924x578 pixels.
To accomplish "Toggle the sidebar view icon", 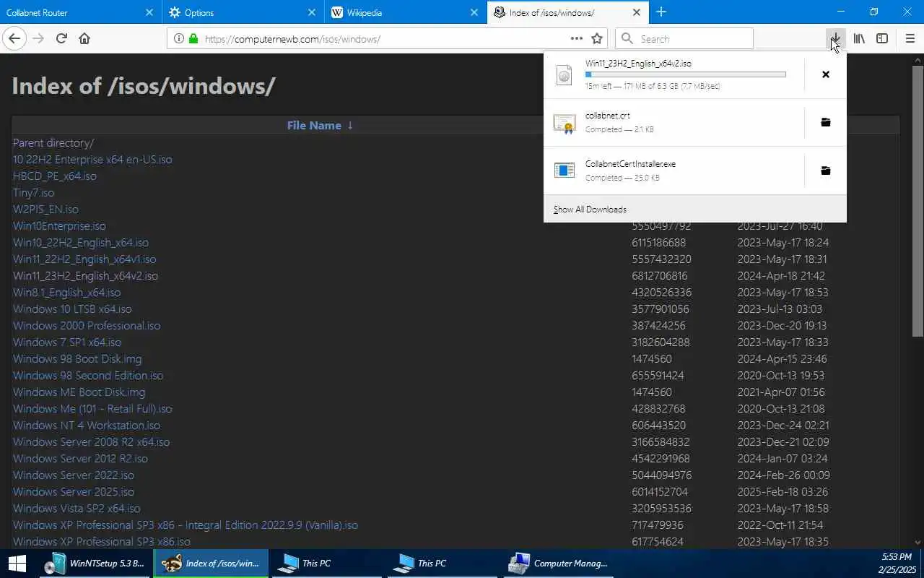I will coord(882,38).
